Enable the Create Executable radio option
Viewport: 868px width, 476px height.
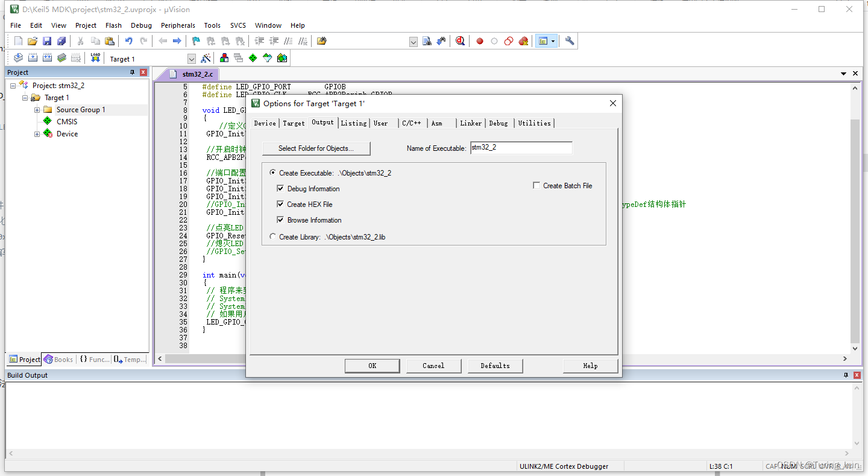[x=273, y=173]
